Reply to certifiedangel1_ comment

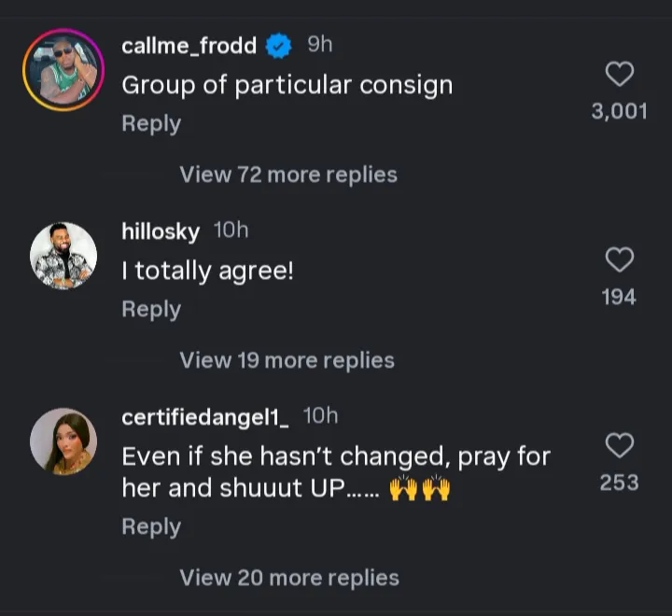coord(151,526)
